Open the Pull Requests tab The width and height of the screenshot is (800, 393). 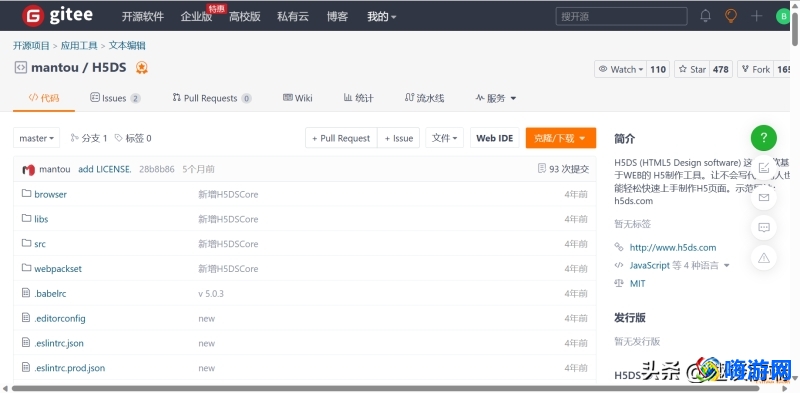(212, 98)
